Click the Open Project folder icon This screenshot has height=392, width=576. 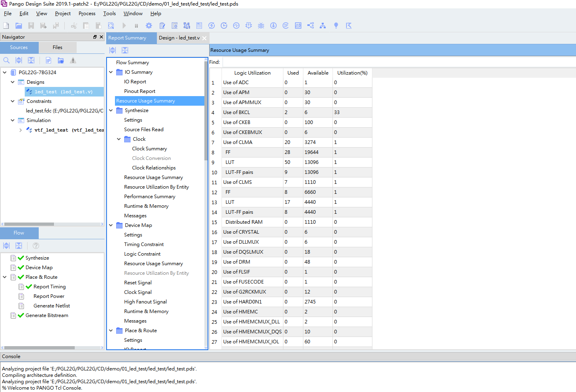19,26
